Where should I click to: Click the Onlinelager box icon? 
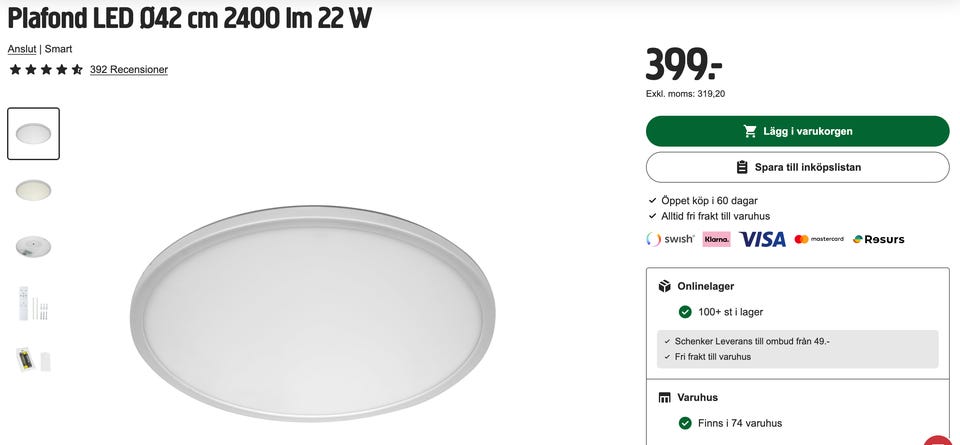[x=664, y=286]
